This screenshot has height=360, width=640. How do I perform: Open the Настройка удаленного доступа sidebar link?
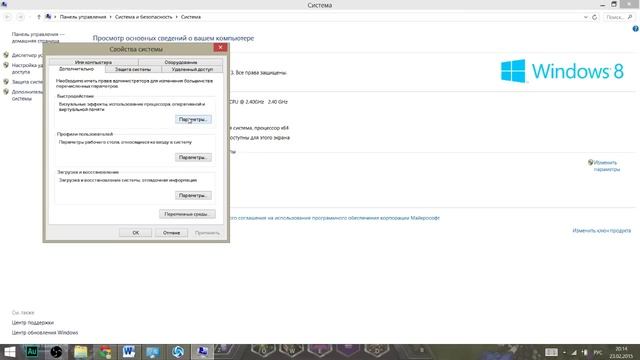27,69
